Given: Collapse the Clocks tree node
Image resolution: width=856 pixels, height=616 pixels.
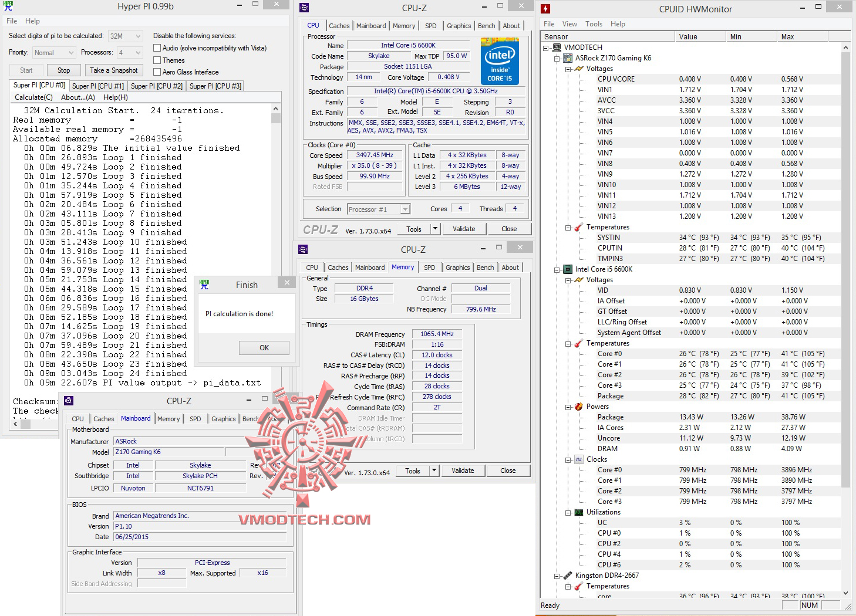Looking at the screenshot, I should tap(568, 459).
